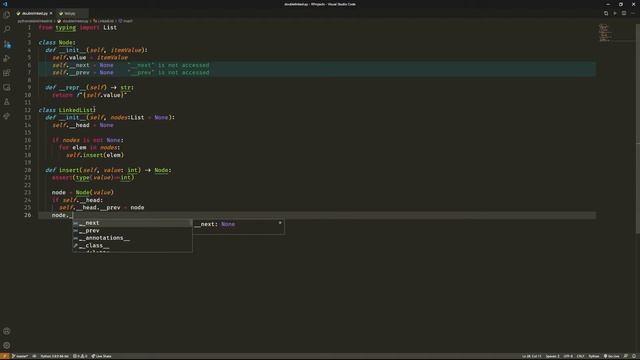Click the leftmost editor action icon

pyautogui.click(x=606, y=13)
